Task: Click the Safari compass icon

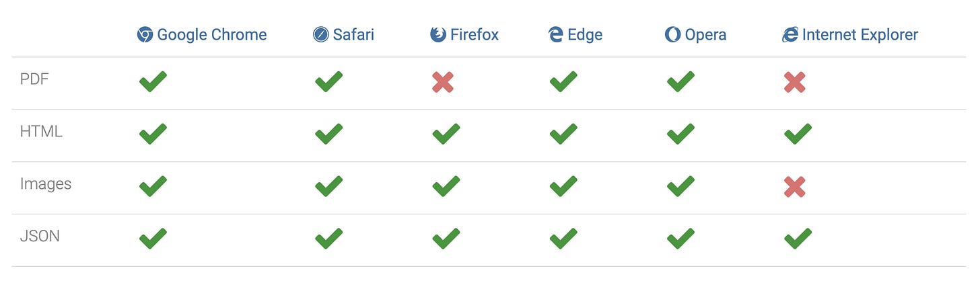Action: 321,35
